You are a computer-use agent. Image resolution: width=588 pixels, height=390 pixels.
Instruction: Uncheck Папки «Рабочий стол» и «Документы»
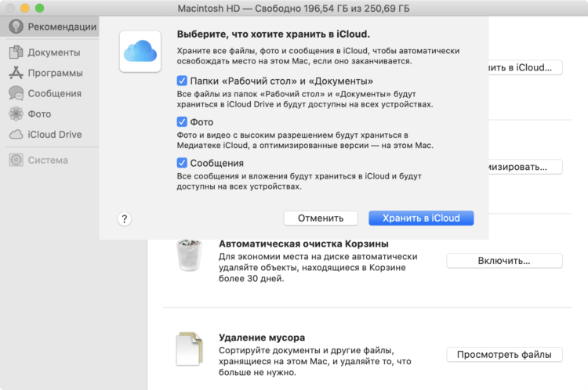[x=182, y=81]
